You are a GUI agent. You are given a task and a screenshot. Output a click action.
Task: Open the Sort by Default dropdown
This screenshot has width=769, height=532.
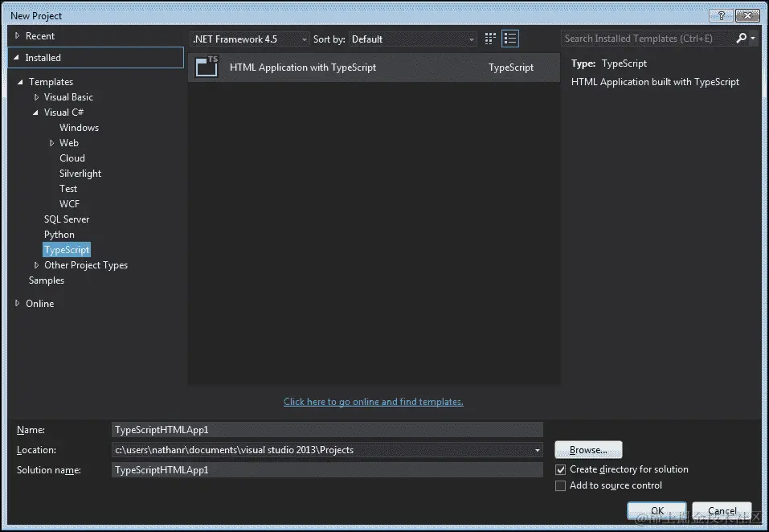(x=470, y=38)
